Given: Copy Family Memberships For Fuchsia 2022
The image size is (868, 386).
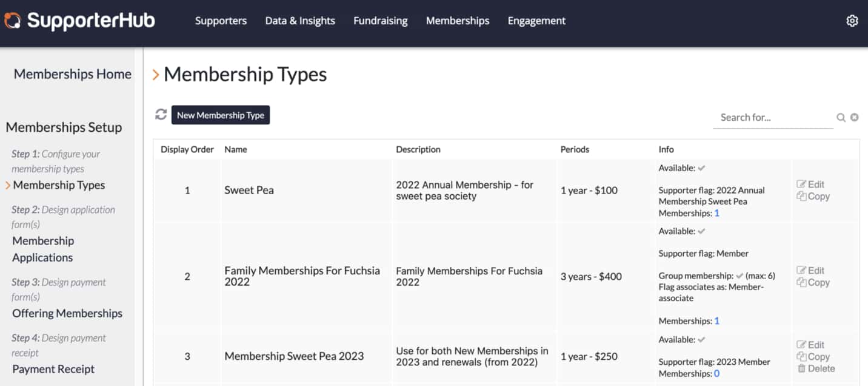Looking at the screenshot, I should click(x=813, y=283).
